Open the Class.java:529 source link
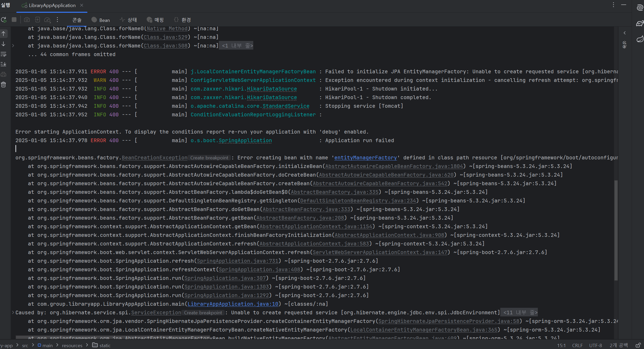Image resolution: width=644 pixels, height=349 pixels. [x=166, y=37]
